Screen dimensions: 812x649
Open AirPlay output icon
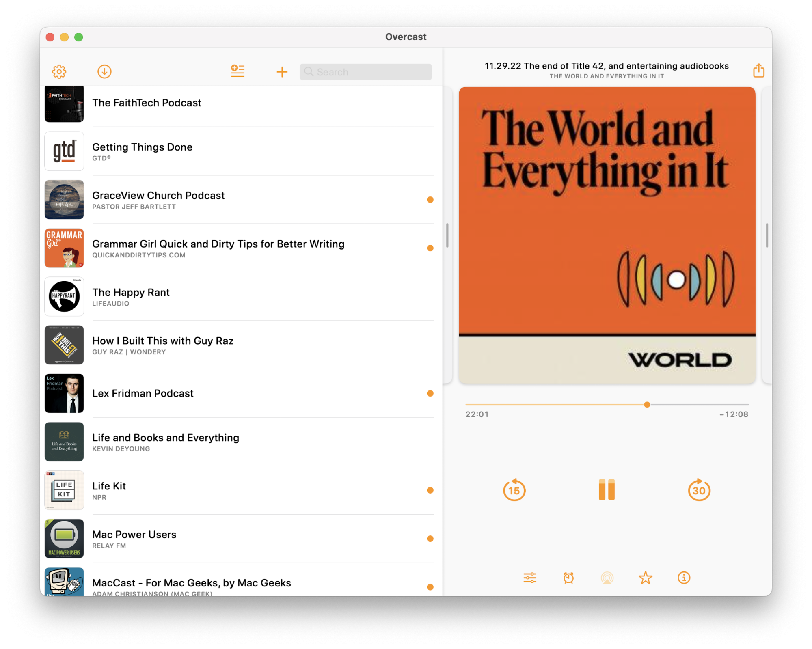(607, 578)
